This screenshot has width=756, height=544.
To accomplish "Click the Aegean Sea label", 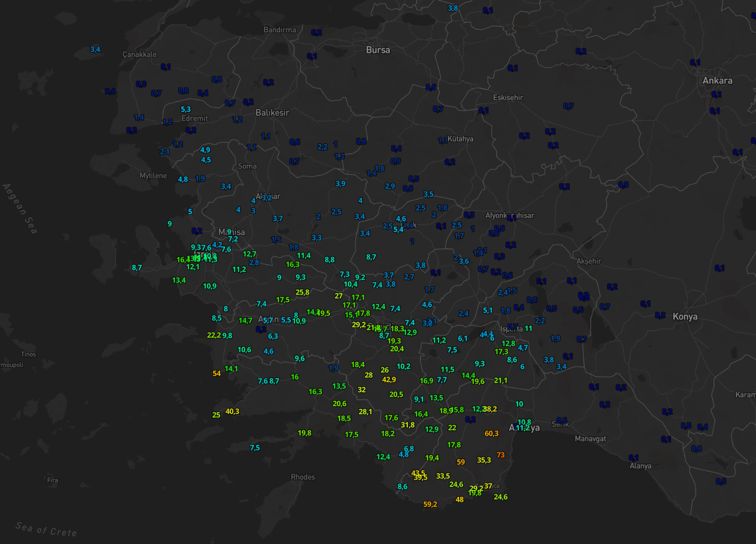I will (19, 209).
